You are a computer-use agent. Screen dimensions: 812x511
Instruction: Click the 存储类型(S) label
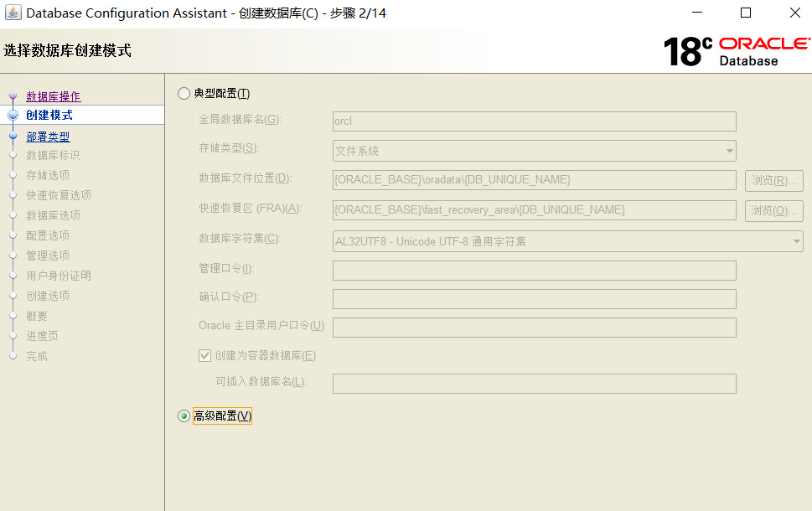[229, 148]
